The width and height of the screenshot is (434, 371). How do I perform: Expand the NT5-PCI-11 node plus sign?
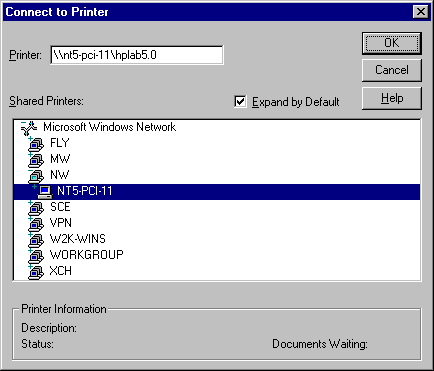click(34, 187)
